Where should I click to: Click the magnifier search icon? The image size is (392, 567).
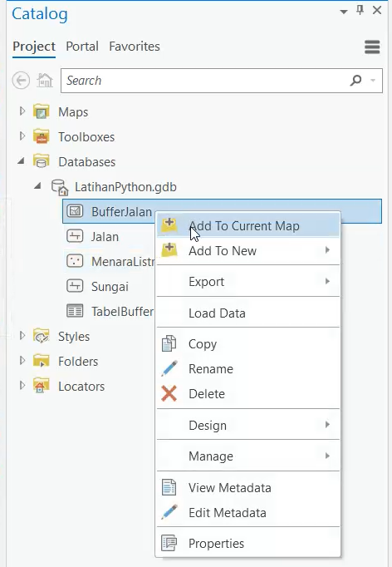355,80
